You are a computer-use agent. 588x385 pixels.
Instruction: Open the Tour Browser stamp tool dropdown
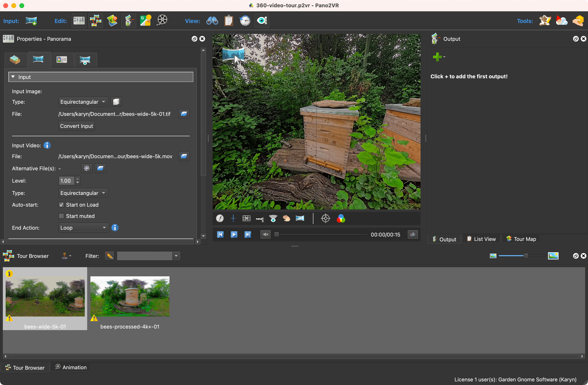(x=66, y=256)
